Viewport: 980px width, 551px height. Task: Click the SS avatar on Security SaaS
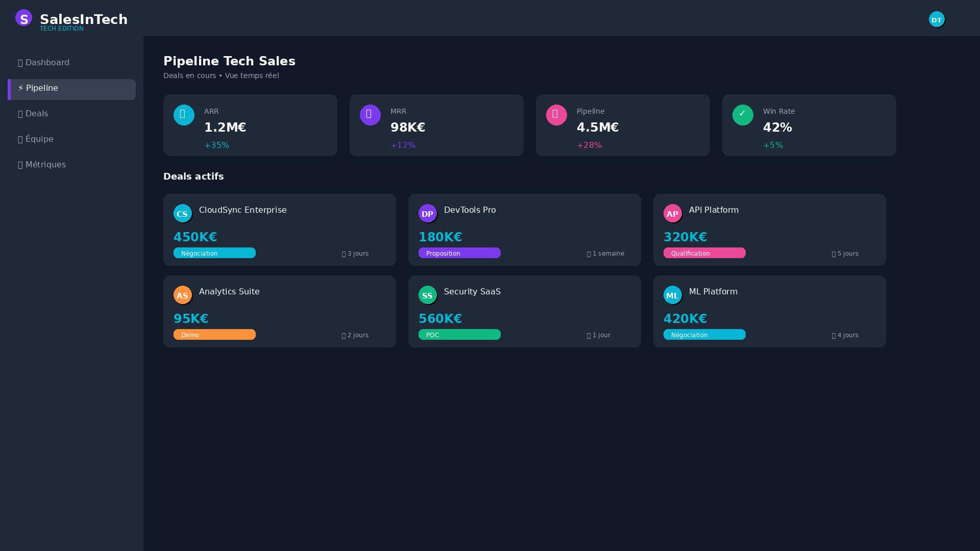pyautogui.click(x=427, y=295)
